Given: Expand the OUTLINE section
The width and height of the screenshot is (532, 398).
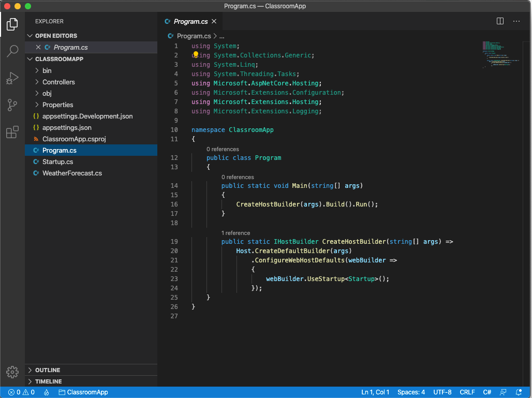Looking at the screenshot, I should (x=47, y=370).
